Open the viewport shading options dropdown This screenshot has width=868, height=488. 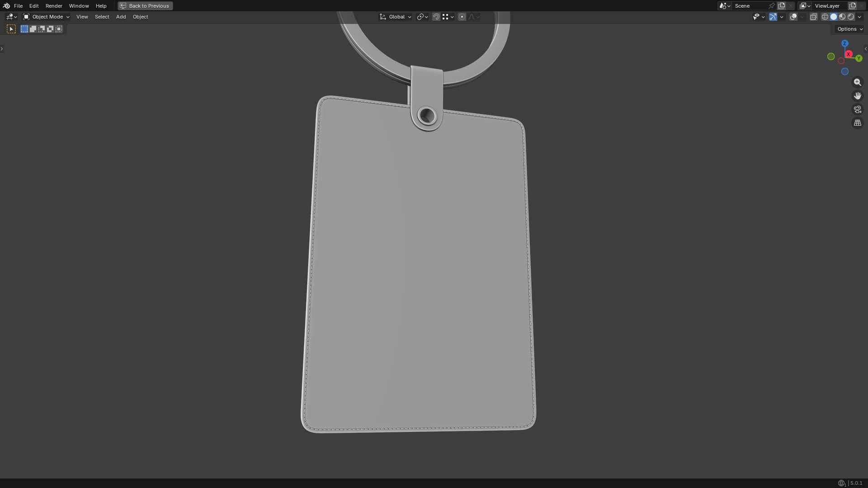pos(859,17)
